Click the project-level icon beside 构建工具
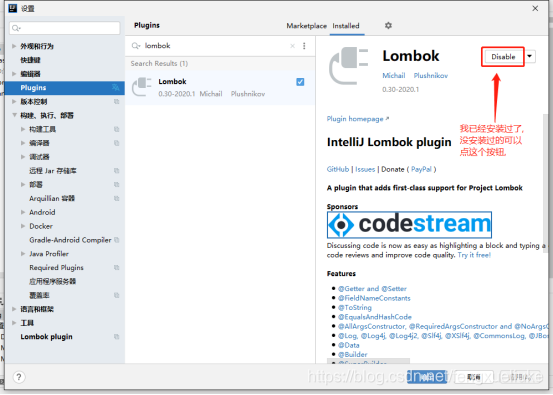This screenshot has width=553, height=395. click(116, 129)
